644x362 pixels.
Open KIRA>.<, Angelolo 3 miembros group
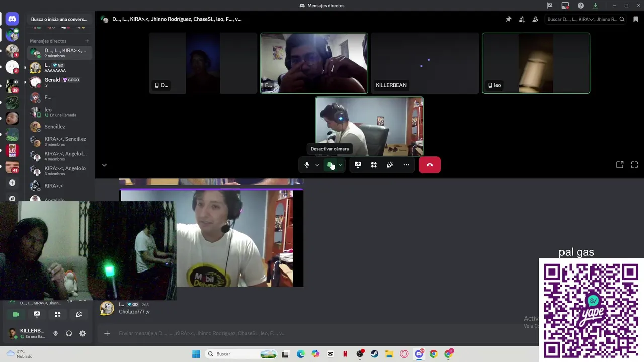[60, 171]
